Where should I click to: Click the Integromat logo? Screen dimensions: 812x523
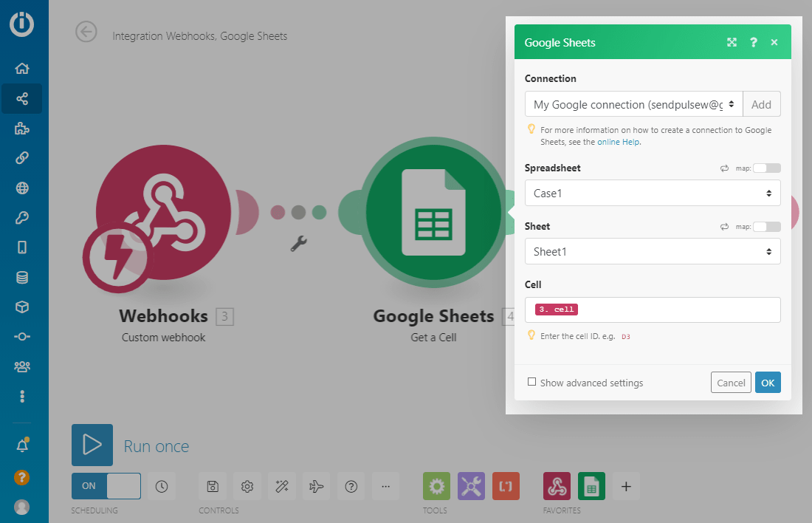21,24
